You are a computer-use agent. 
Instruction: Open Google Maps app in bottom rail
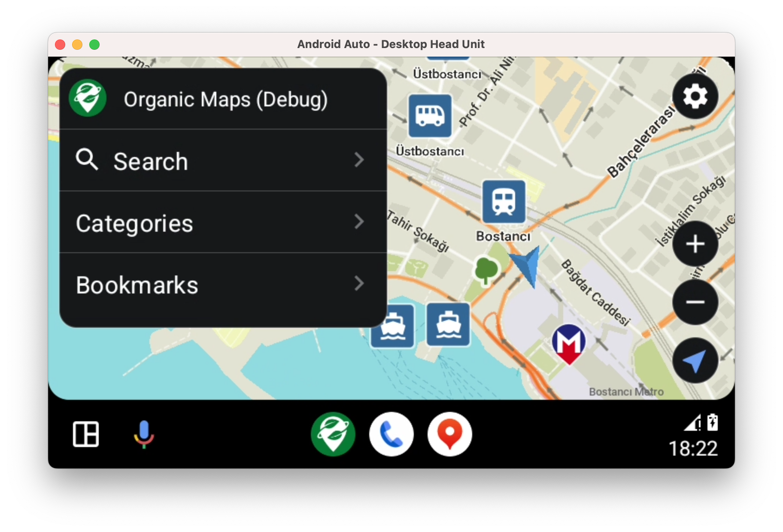449,434
